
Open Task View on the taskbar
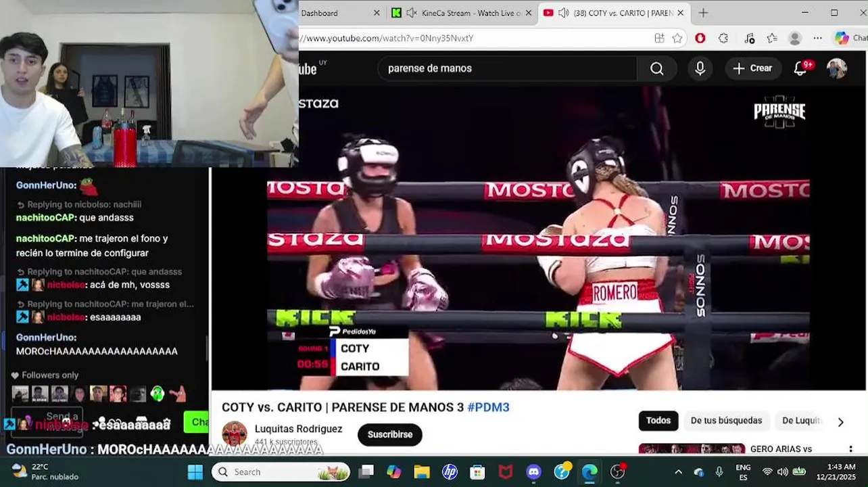[366, 471]
